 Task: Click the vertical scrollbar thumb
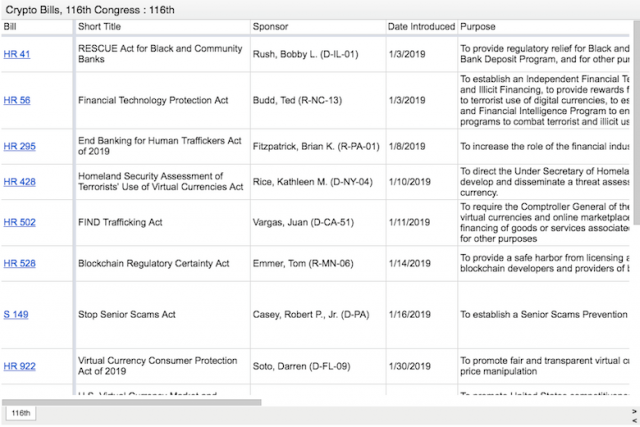[x=637, y=122]
